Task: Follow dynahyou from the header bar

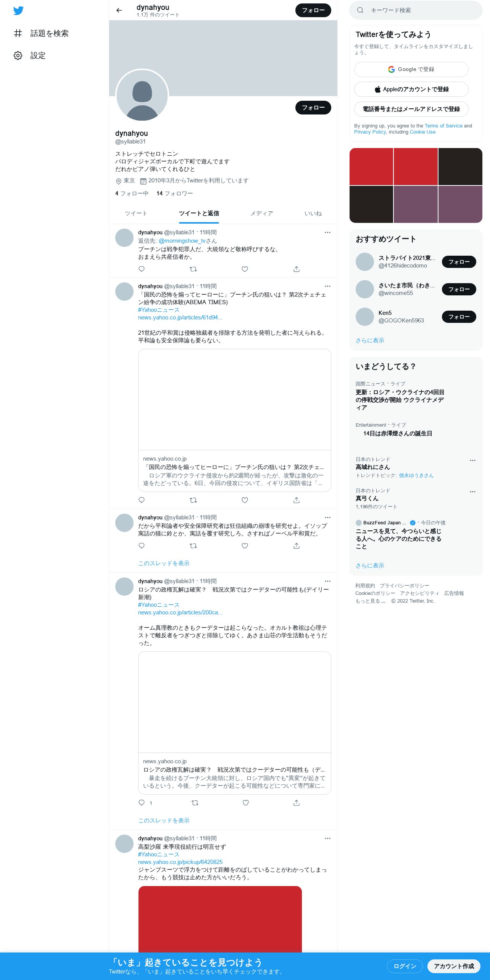Action: click(x=313, y=10)
